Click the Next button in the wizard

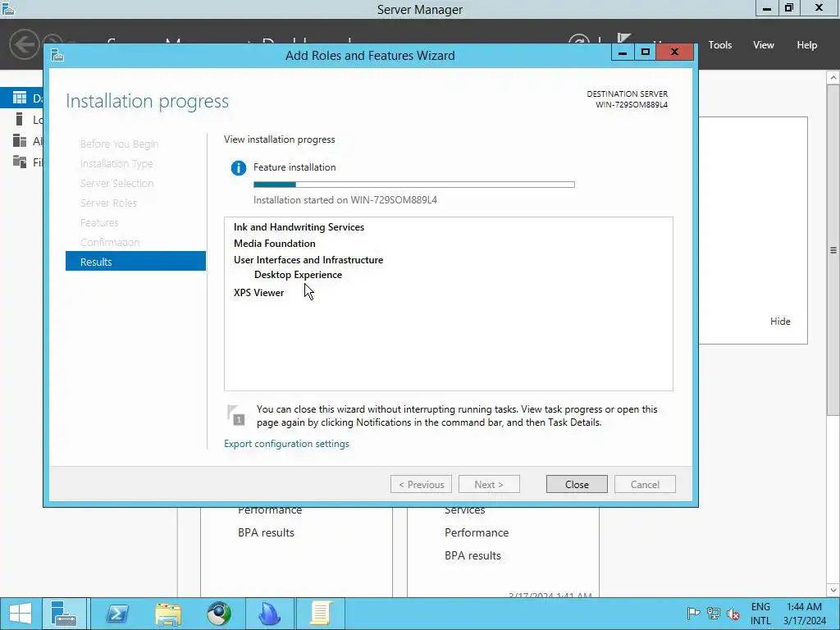[489, 484]
